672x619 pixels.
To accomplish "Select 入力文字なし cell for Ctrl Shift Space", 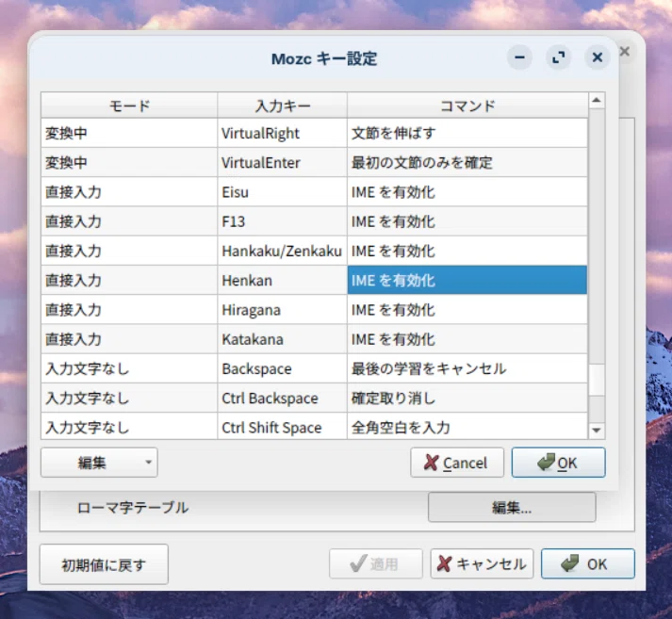I will coord(129,426).
